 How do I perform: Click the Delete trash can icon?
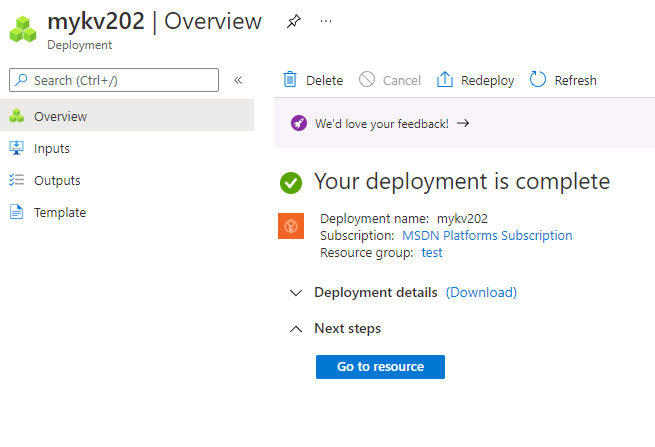point(290,79)
